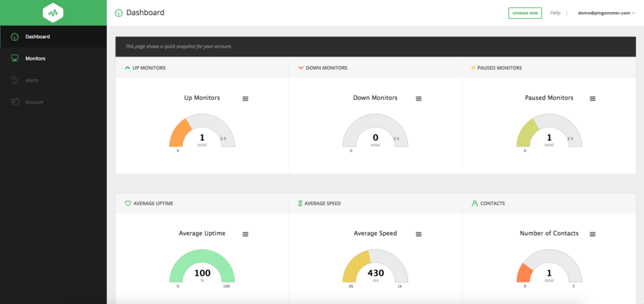This screenshot has width=644, height=304.
Task: Click the Dashboard gauge icon in sidebar
Action: (x=15, y=37)
